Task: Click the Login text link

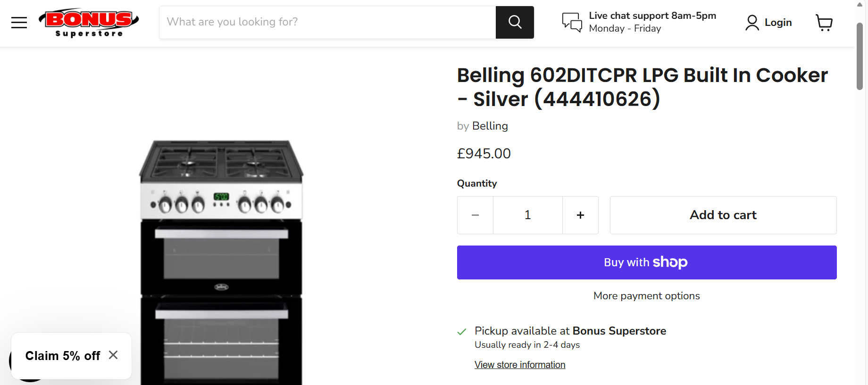Action: 778,22
